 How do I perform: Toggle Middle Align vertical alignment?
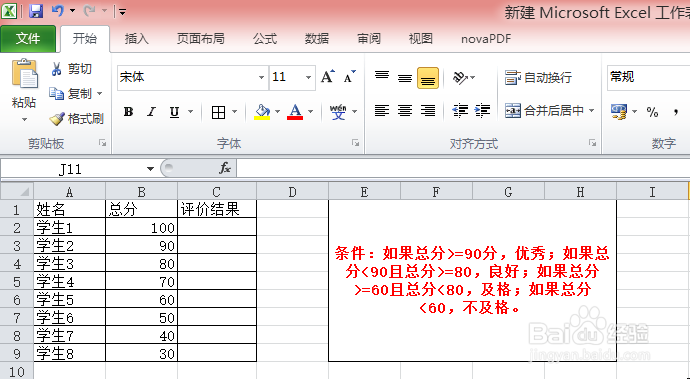coord(405,77)
